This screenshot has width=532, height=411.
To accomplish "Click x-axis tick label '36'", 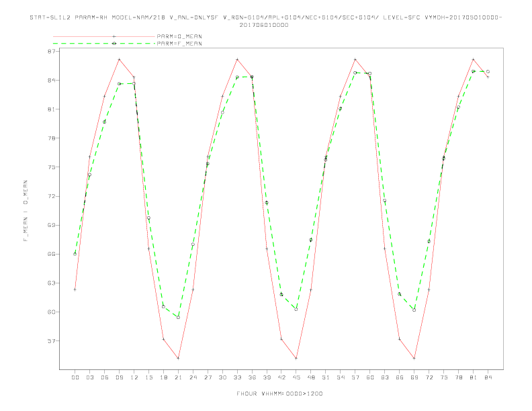I will 252,377.
